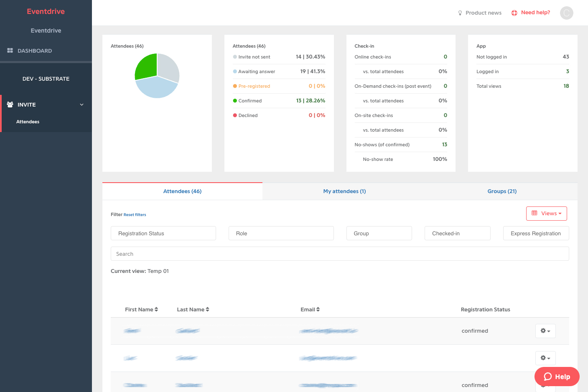Viewport: 588px width, 392px height.
Task: Click Eventdrive account name in sidebar
Action: click(46, 31)
